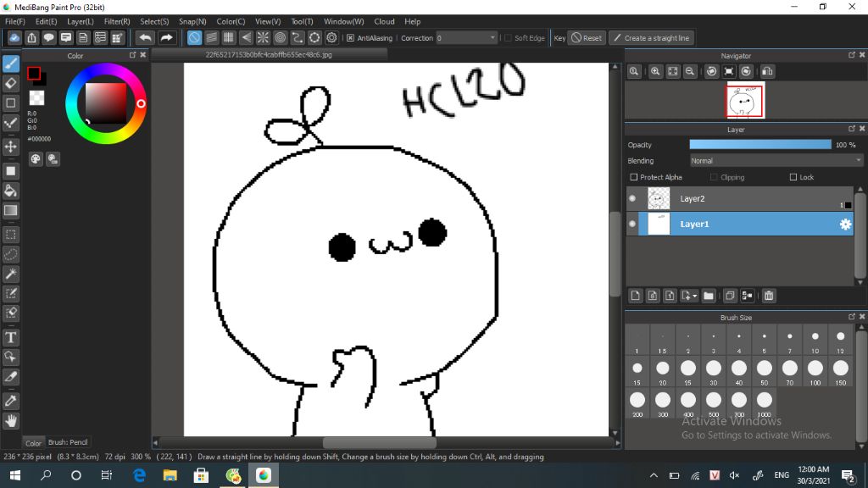
Task: Enable crosshatch grid snap
Action: [229, 37]
